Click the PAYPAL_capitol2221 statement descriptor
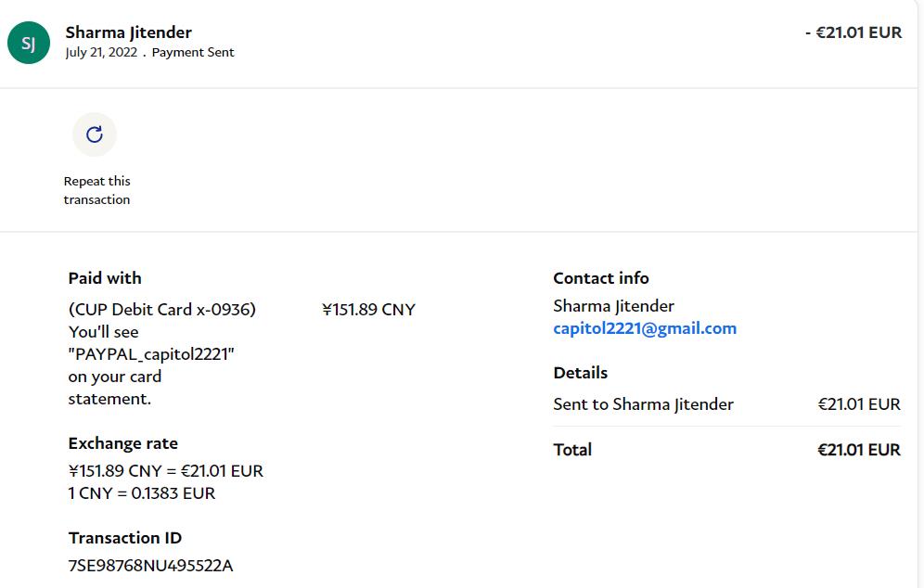This screenshot has height=588, width=924. [152, 354]
